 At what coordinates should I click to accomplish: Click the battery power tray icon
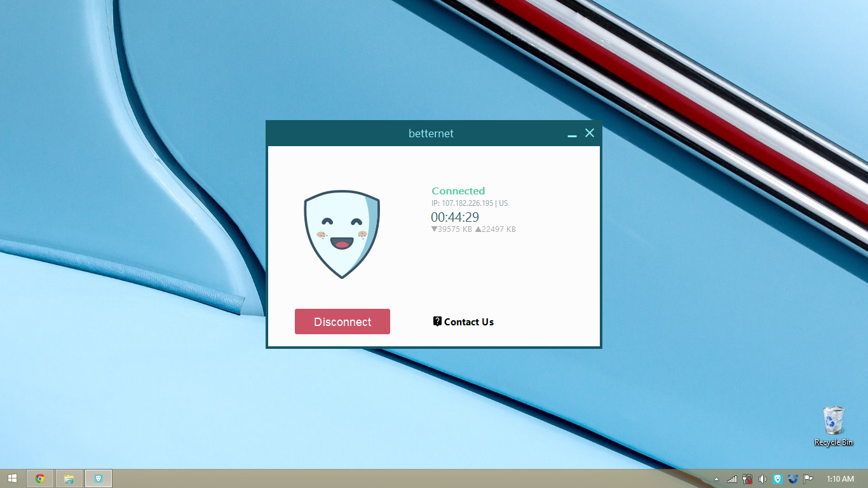747,479
